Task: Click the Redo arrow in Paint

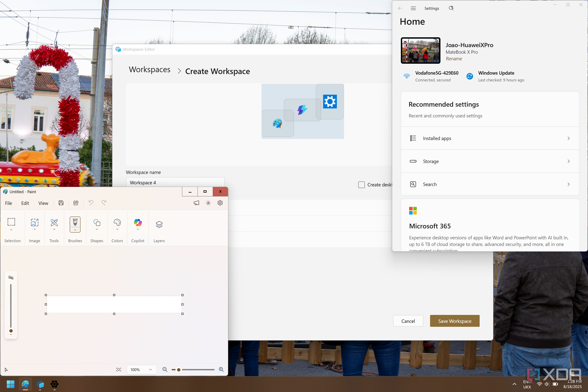Action: pos(104,203)
